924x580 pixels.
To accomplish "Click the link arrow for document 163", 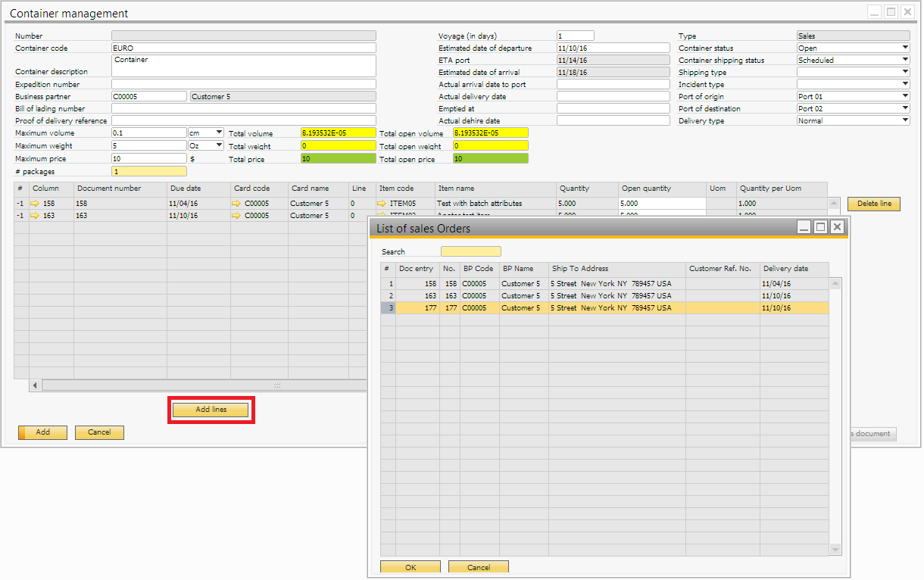I will [x=34, y=216].
